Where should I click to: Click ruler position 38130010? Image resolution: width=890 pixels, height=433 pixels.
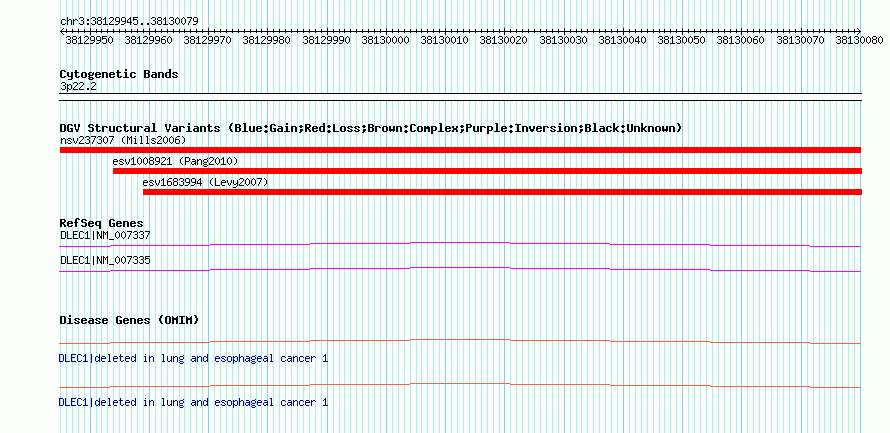(444, 41)
